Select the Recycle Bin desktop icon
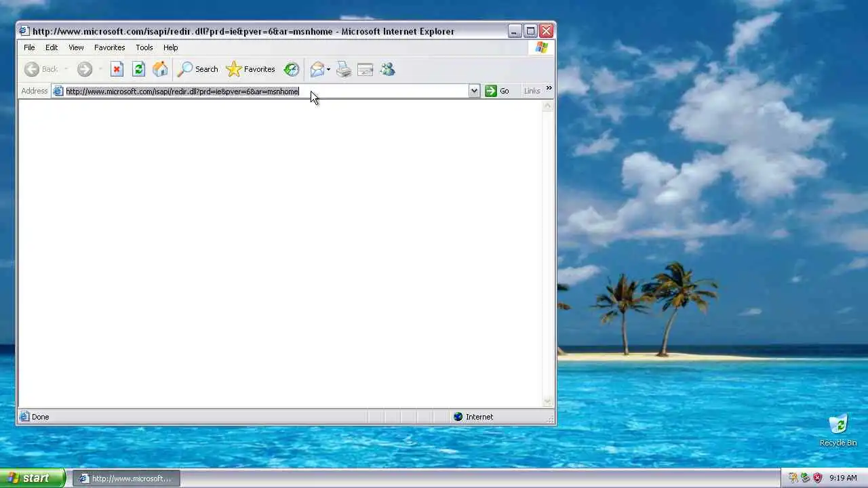The width and height of the screenshot is (868, 488). coord(838,430)
